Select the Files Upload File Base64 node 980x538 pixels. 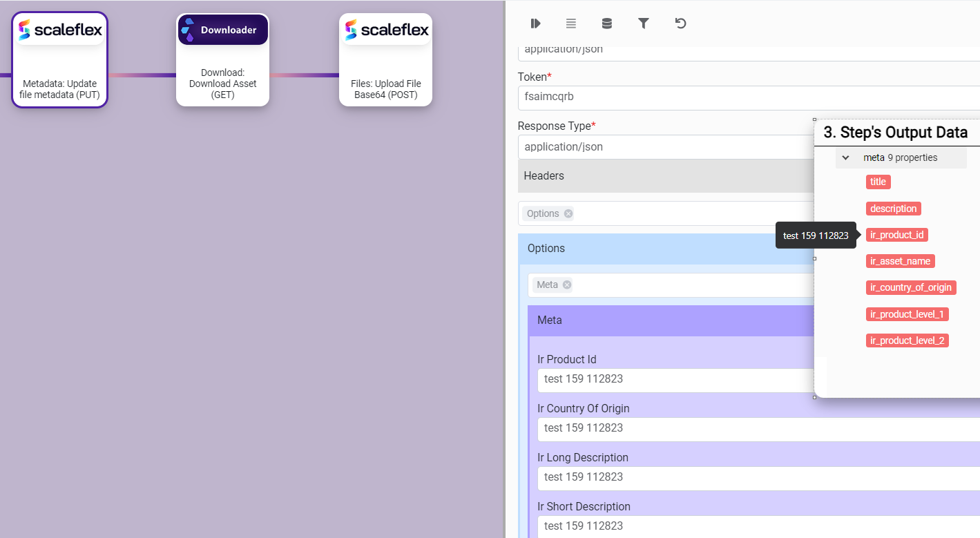385,60
